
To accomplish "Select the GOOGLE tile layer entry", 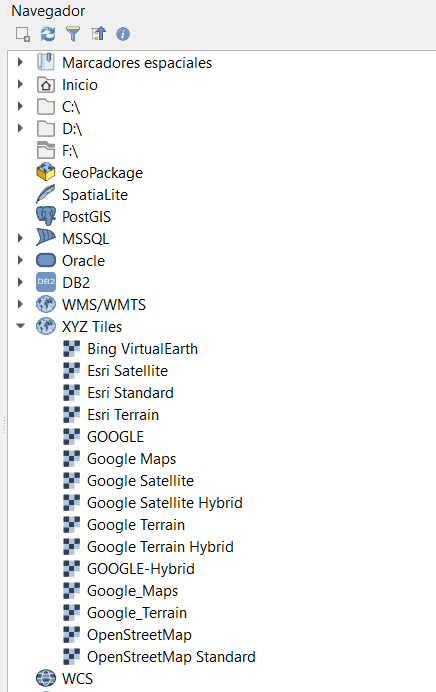I will 116,437.
